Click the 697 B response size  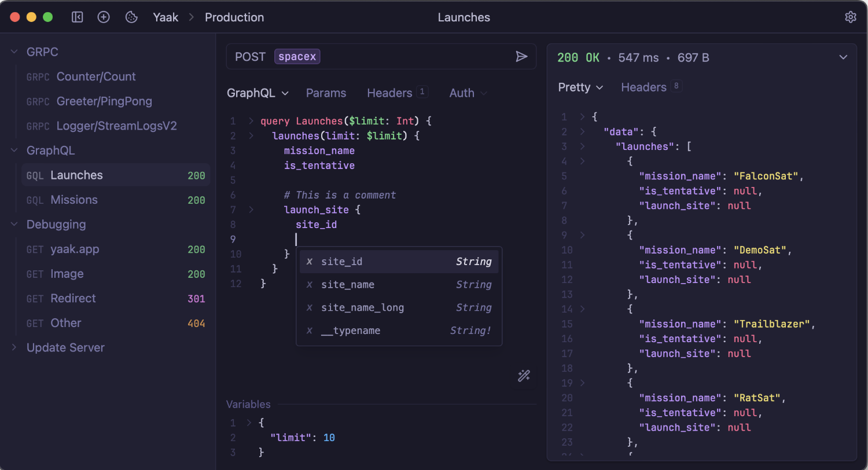coord(693,57)
